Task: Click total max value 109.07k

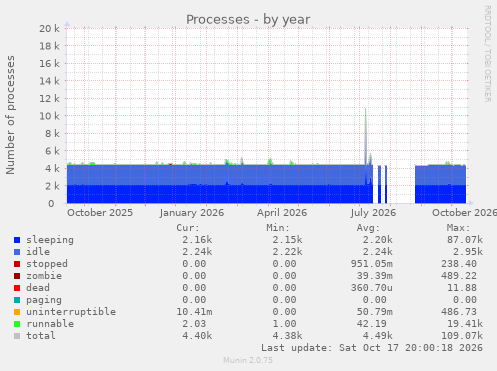Action: 462,336
